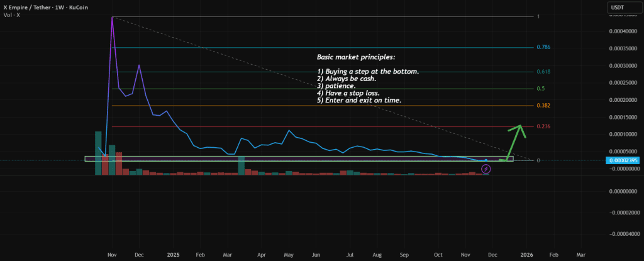Open the USDT currency selector
The image size is (644, 261).
617,8
